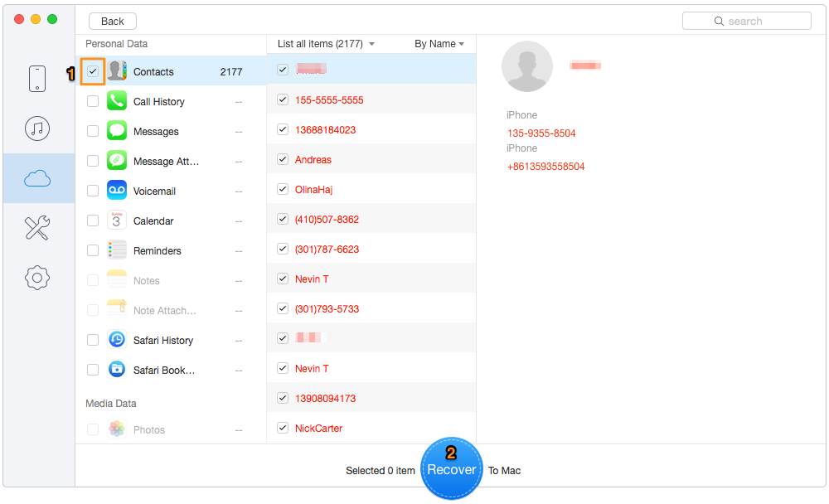Image resolution: width=829 pixels, height=504 pixels.
Task: Check the Safari History checkbox
Action: [x=93, y=340]
